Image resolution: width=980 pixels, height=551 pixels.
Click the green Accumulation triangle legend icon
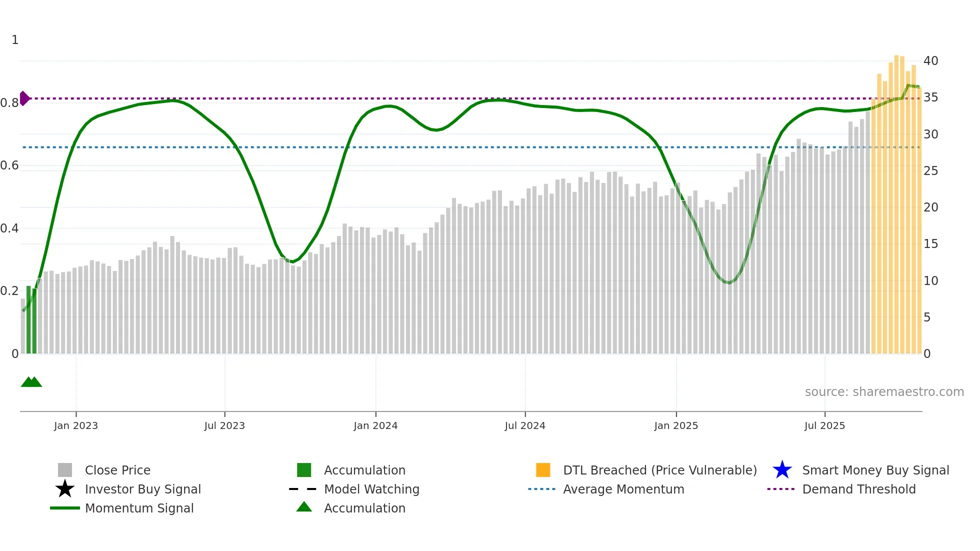point(304,507)
